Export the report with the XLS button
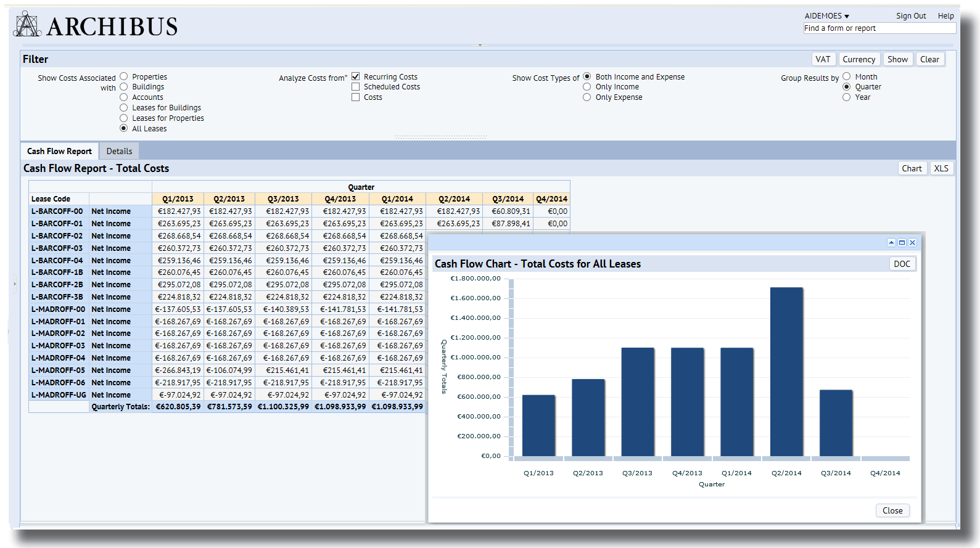 (941, 168)
